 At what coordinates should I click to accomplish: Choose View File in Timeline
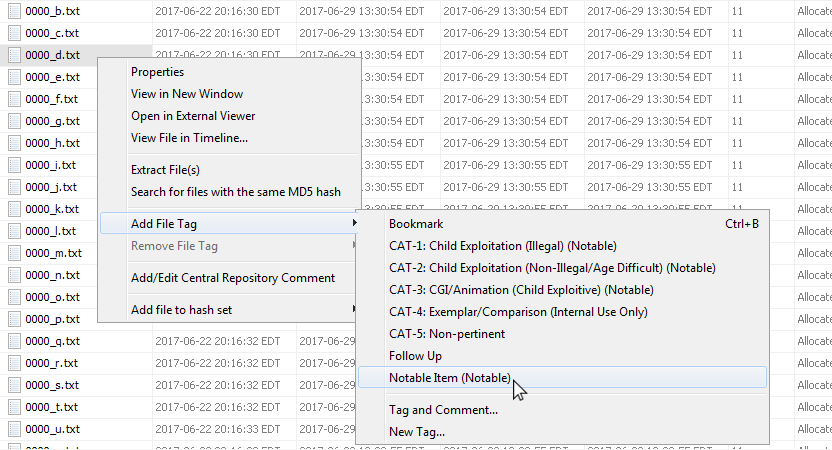coord(190,138)
